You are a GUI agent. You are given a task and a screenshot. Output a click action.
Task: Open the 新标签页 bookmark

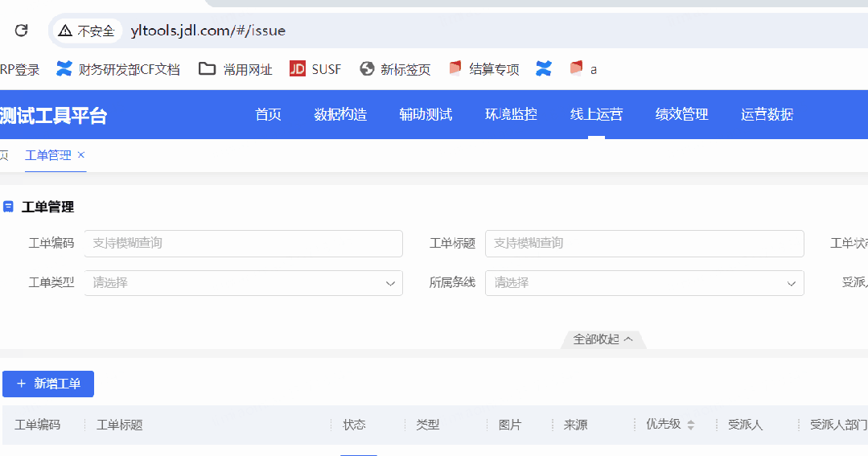(395, 69)
